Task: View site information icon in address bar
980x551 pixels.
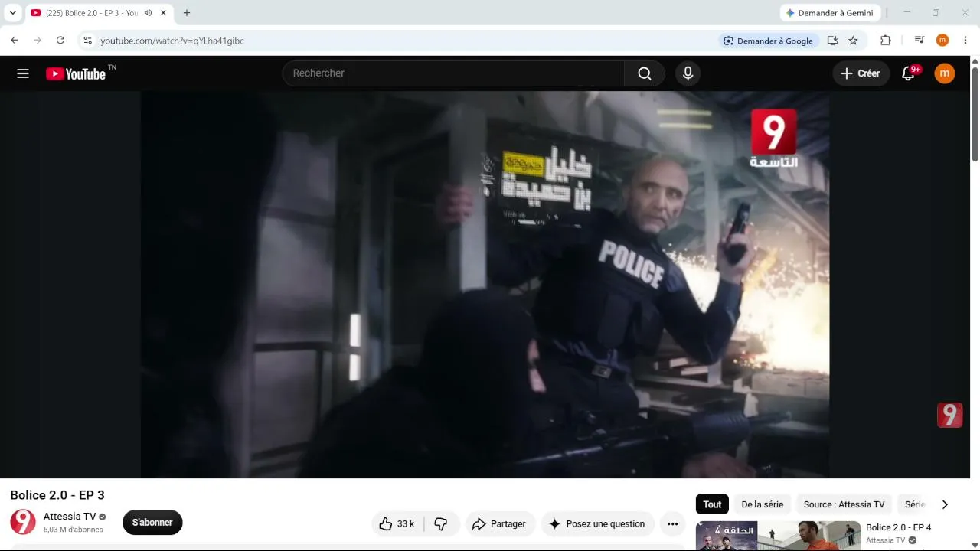Action: (x=87, y=41)
